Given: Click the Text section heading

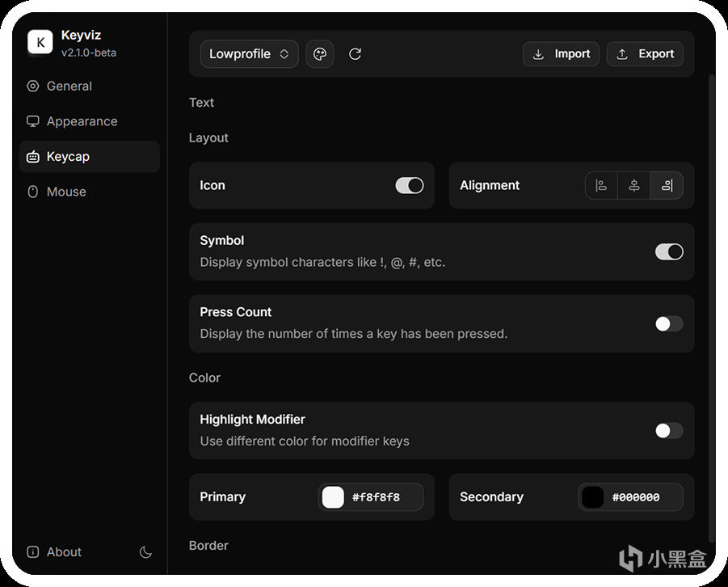Looking at the screenshot, I should pos(201,102).
